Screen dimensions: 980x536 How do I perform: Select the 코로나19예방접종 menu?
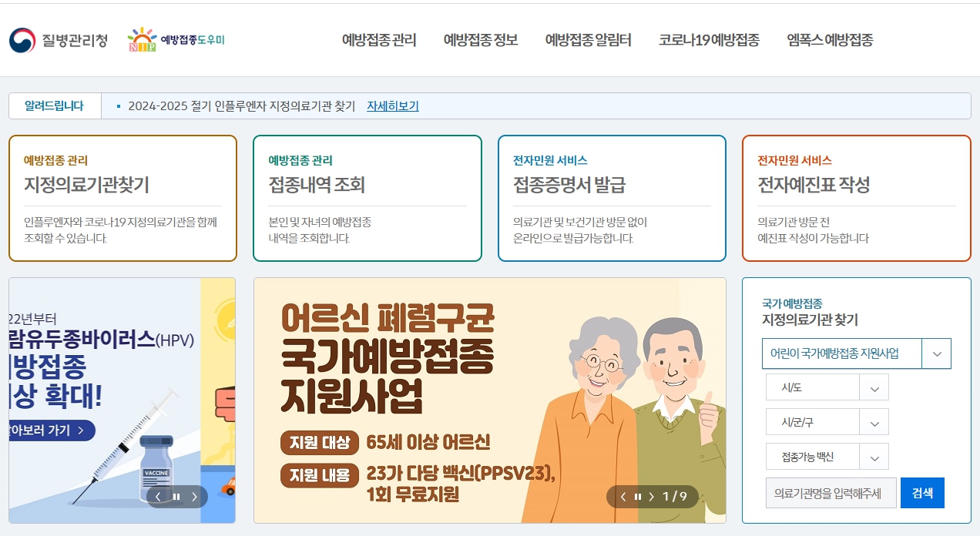coord(708,40)
